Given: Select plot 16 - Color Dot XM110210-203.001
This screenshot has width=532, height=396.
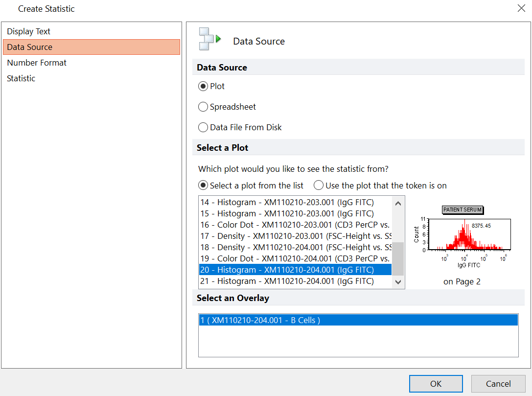Looking at the screenshot, I should coord(295,225).
